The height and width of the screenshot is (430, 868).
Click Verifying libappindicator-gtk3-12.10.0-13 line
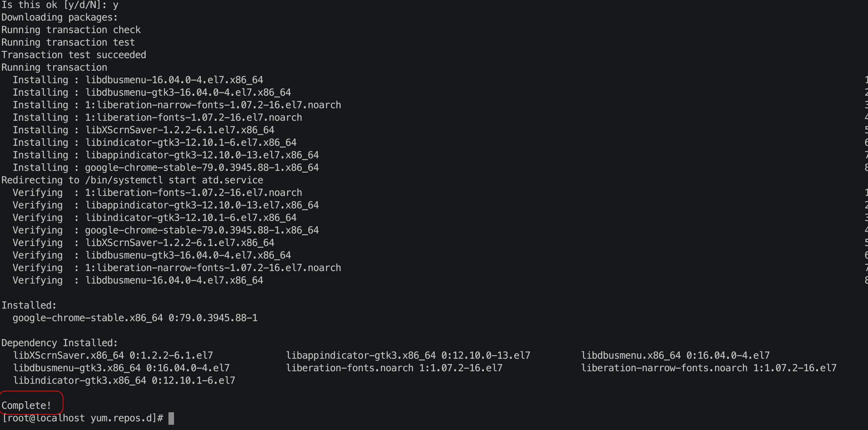coord(166,205)
